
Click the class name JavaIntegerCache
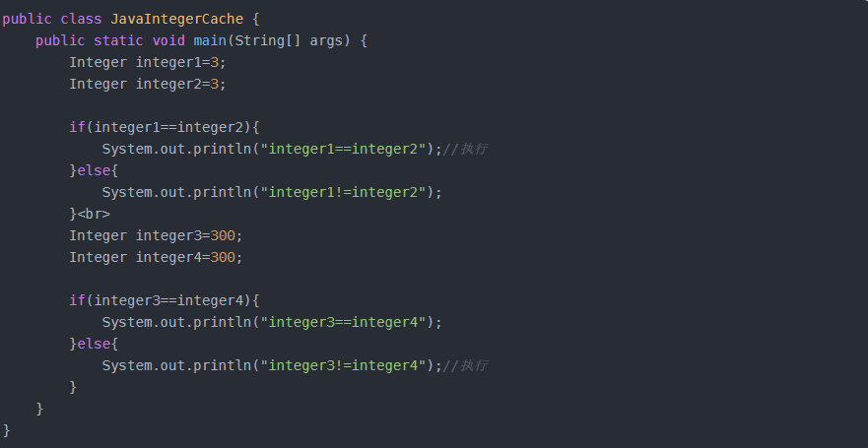[x=177, y=19]
